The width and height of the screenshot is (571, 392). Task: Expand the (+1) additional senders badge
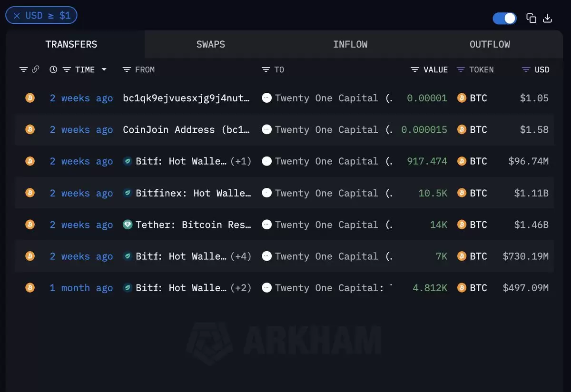(x=241, y=161)
